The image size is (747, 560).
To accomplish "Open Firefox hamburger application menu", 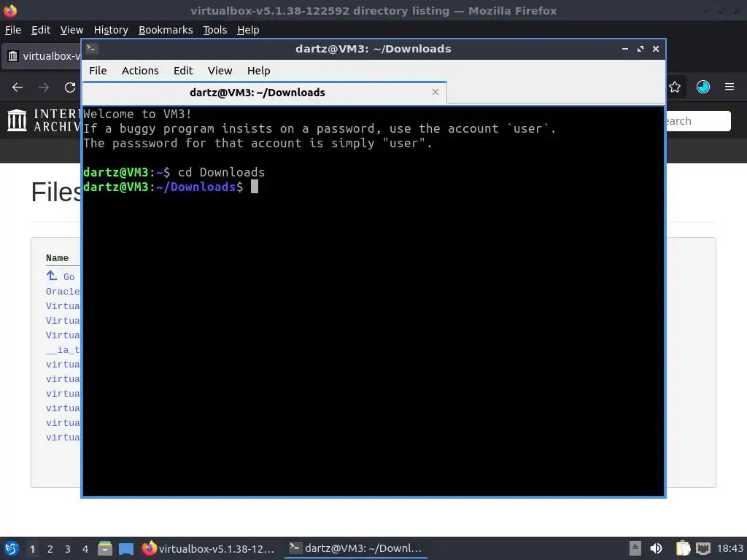I will click(x=729, y=87).
